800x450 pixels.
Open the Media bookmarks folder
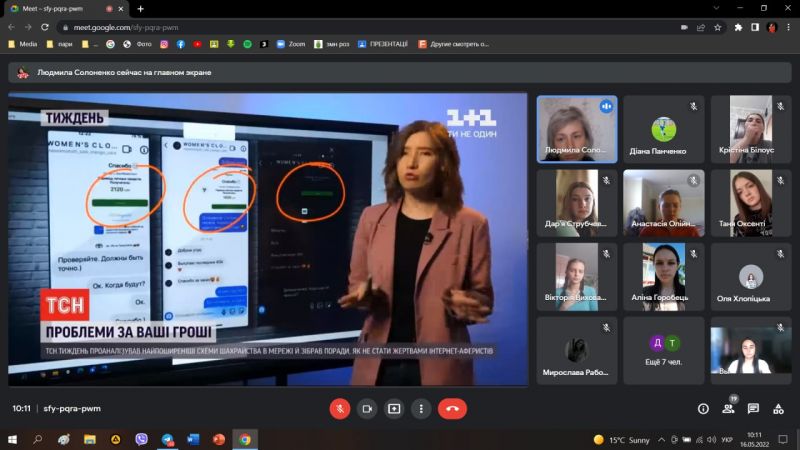click(x=23, y=44)
